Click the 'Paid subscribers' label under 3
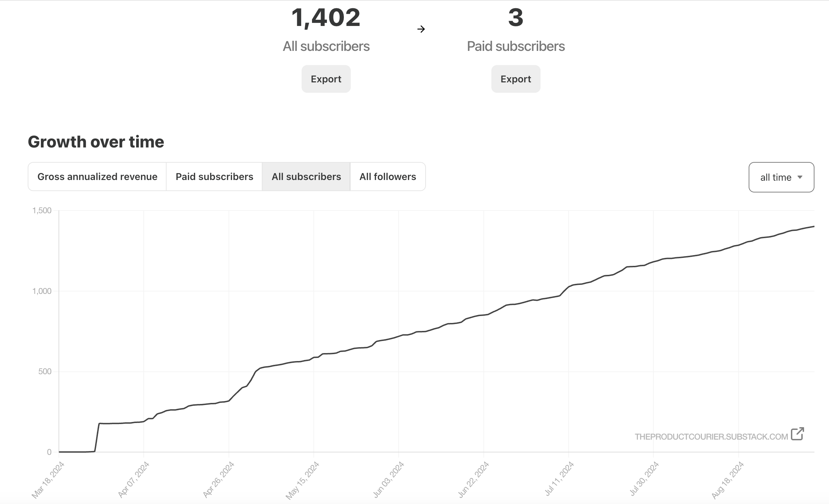The width and height of the screenshot is (829, 504). tap(516, 46)
